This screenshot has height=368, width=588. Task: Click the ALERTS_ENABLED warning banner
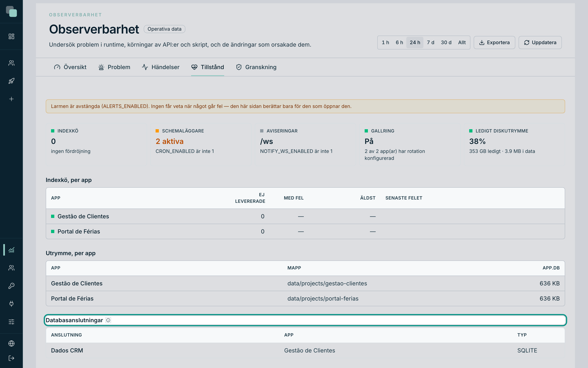305,106
